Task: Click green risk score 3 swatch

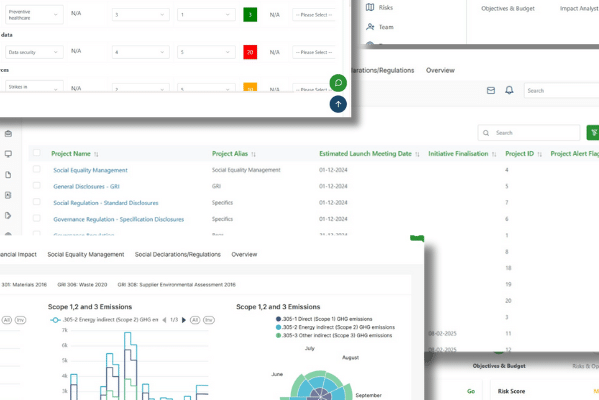Action: coord(250,15)
